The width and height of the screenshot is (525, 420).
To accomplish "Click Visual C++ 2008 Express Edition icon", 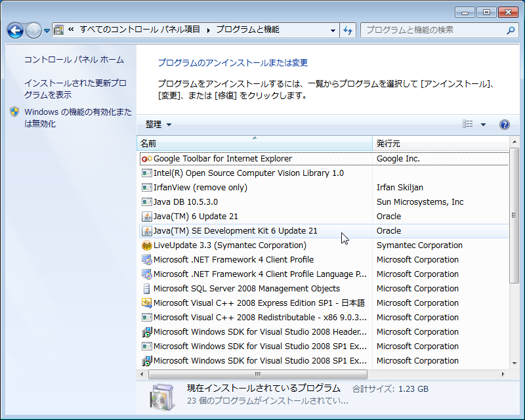I will (146, 303).
